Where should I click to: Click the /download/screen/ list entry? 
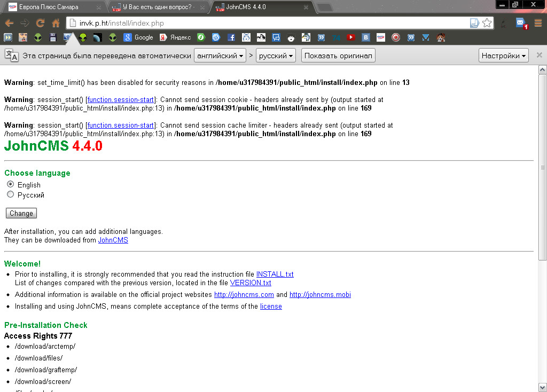[x=43, y=382]
